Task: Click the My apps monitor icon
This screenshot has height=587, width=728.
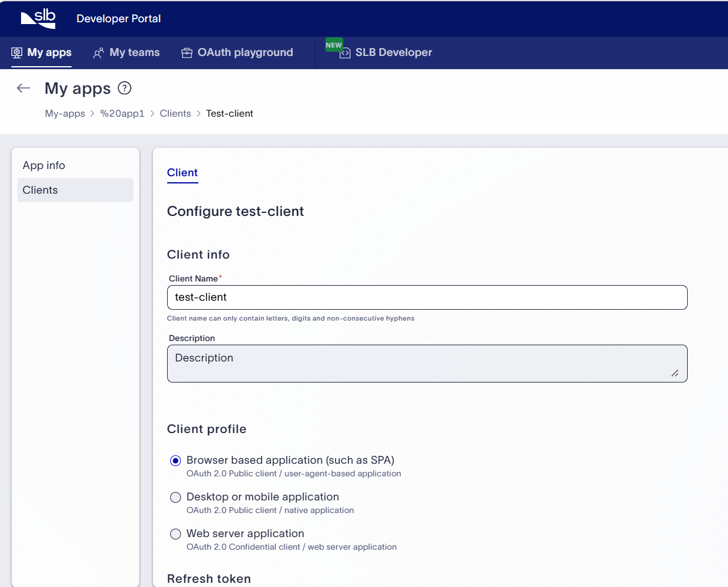Action: (17, 53)
